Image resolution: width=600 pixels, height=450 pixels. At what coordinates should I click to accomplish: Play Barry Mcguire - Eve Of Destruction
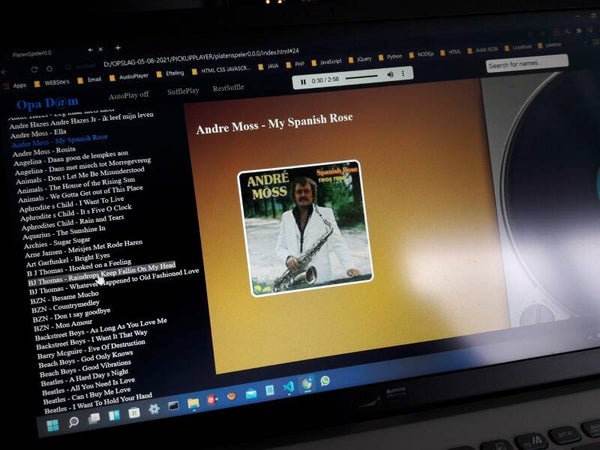pos(91,348)
